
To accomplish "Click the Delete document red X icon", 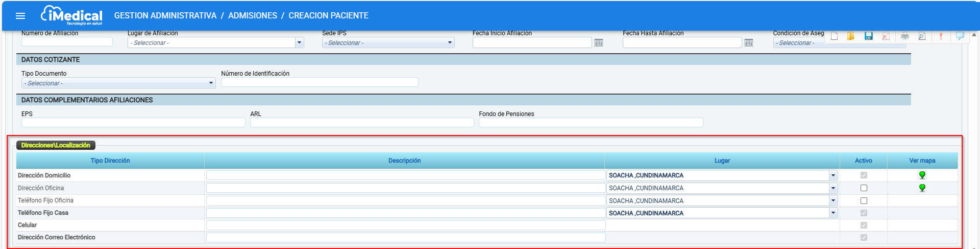I will (886, 36).
